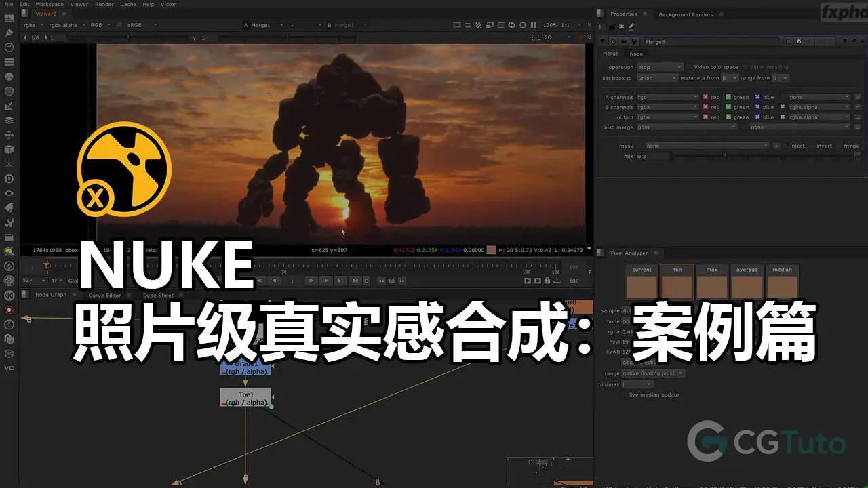Click the viewer refresh icon
The image size is (868, 488).
point(513,25)
